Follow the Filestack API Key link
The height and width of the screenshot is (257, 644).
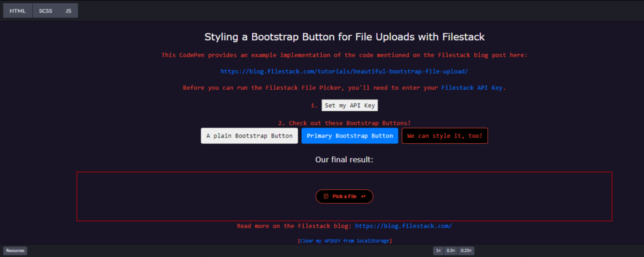(x=472, y=87)
